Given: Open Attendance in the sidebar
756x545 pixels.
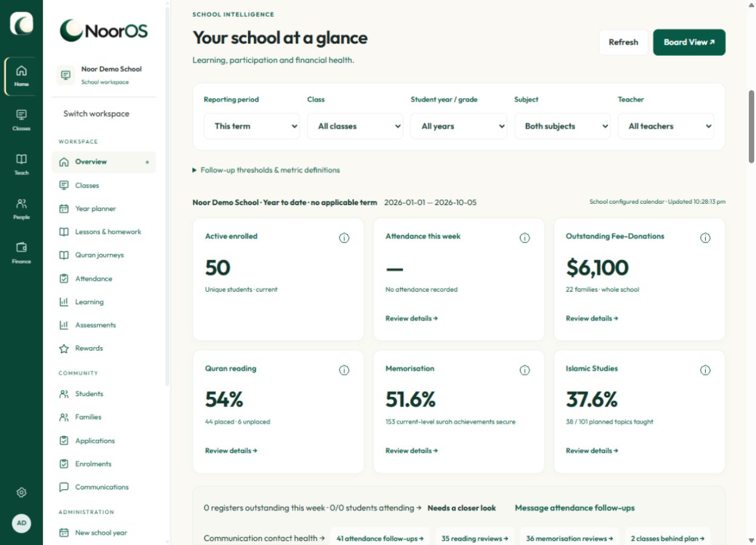Looking at the screenshot, I should [103, 279].
